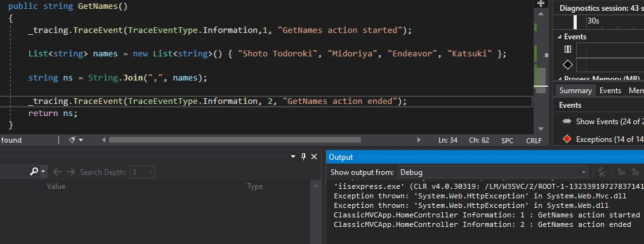Switch to the Memory Usage tab
This screenshot has height=244, width=644.
tap(636, 91)
